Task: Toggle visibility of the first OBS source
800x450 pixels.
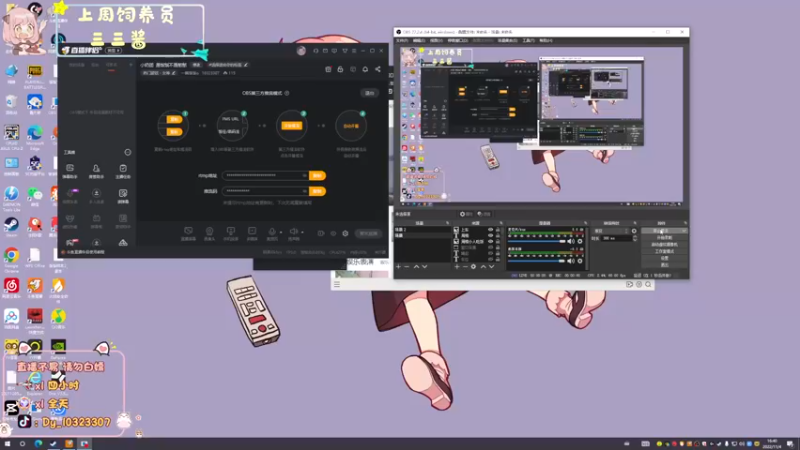Action: point(490,230)
